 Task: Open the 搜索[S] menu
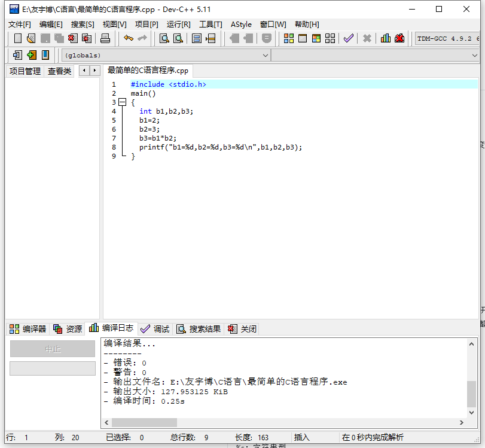pyautogui.click(x=83, y=25)
